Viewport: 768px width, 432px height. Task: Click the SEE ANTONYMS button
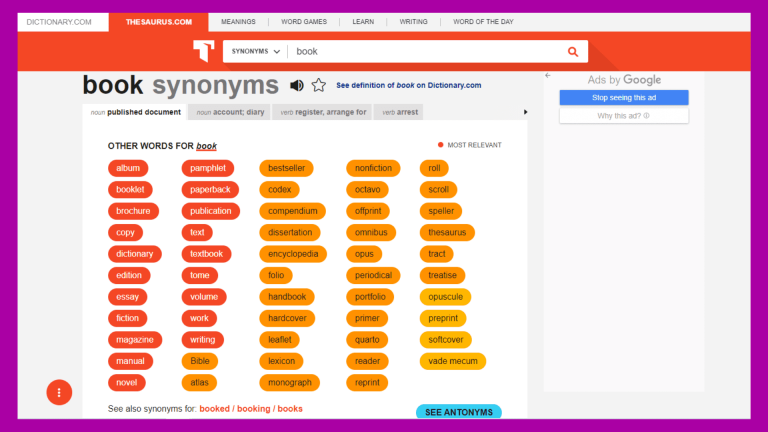click(x=458, y=412)
